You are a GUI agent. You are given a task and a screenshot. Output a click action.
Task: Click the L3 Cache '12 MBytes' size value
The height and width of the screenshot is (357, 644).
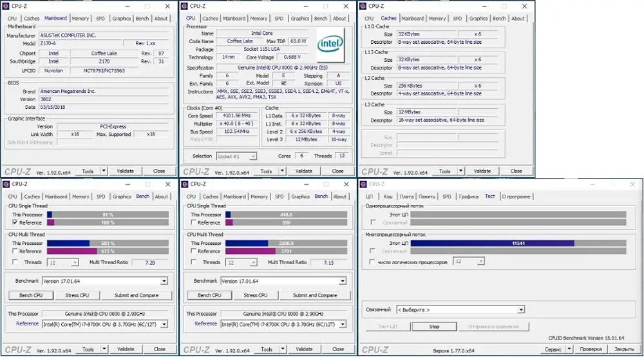426,111
